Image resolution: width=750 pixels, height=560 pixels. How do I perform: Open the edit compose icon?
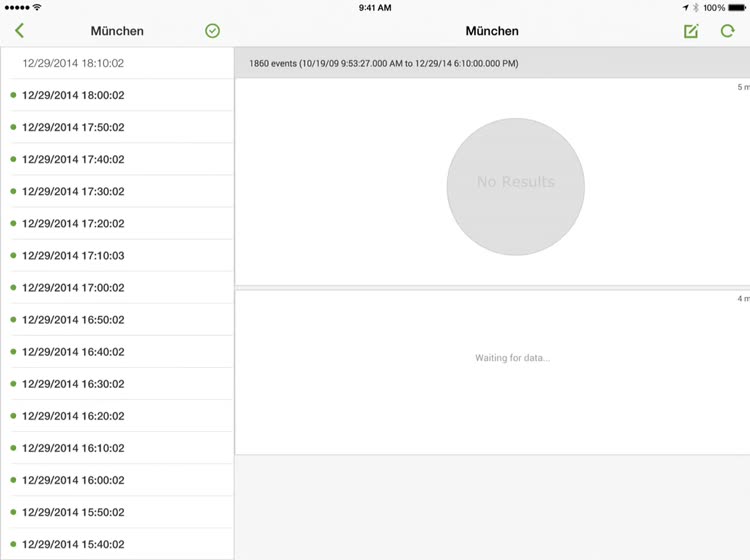[x=691, y=31]
